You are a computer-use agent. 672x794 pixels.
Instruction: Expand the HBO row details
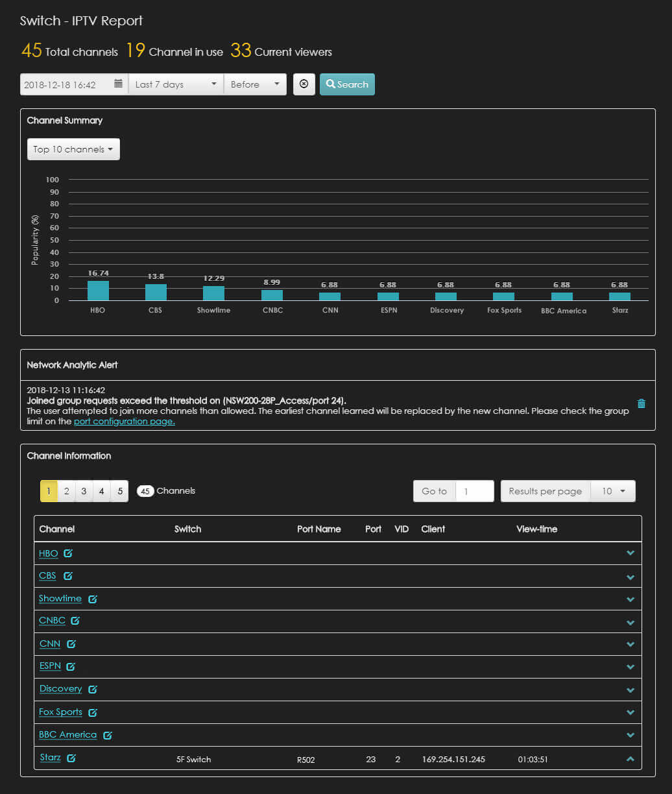pyautogui.click(x=630, y=553)
